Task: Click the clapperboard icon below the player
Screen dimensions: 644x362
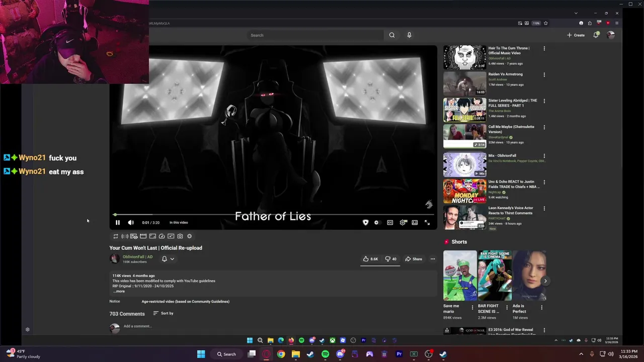Action: [143, 236]
